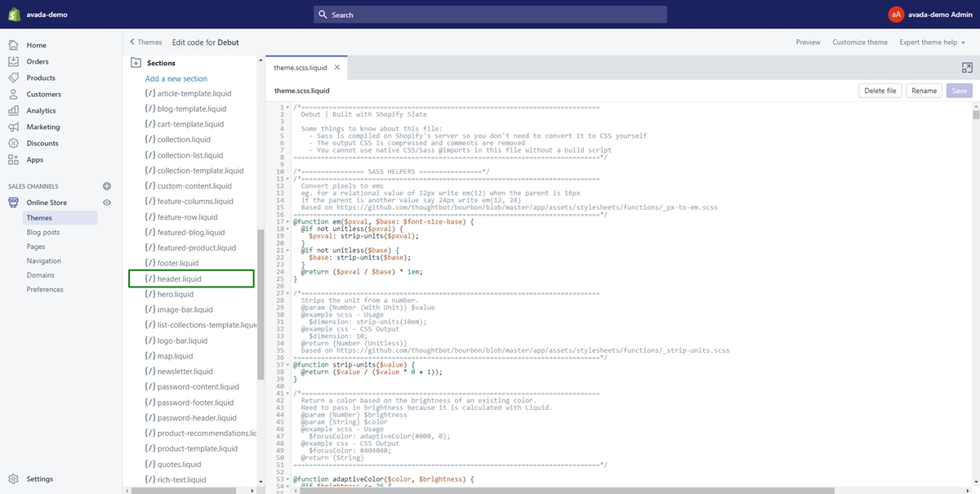
Task: Open Discounts in the sidebar
Action: point(42,143)
